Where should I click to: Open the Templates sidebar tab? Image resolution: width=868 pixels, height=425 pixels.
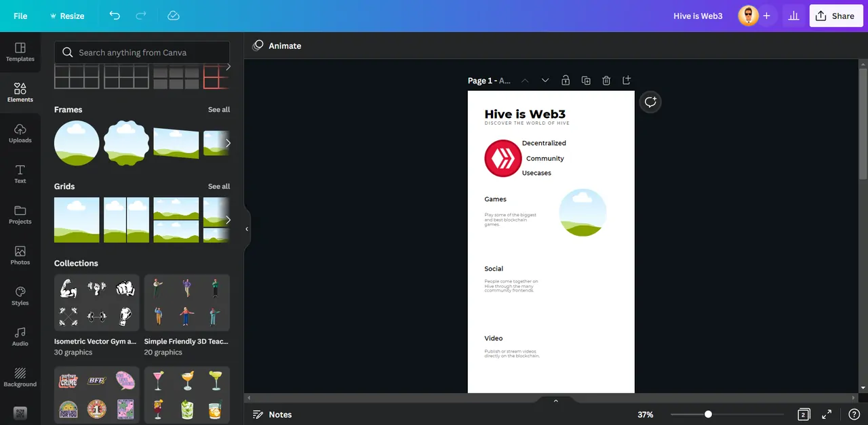[20, 52]
